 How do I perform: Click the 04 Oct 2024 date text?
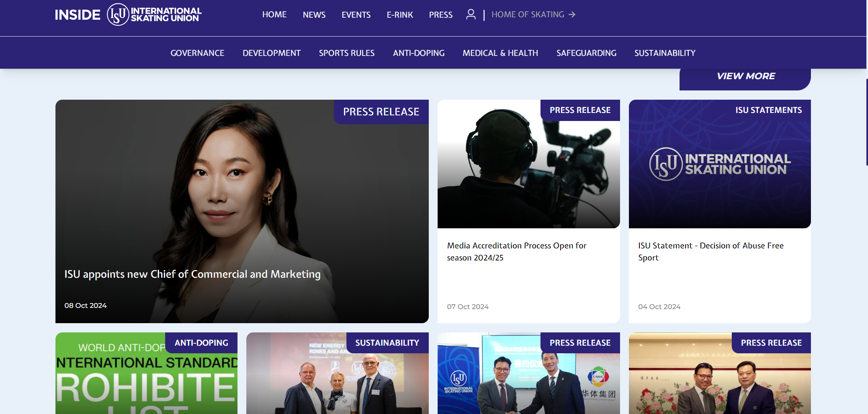coord(659,307)
